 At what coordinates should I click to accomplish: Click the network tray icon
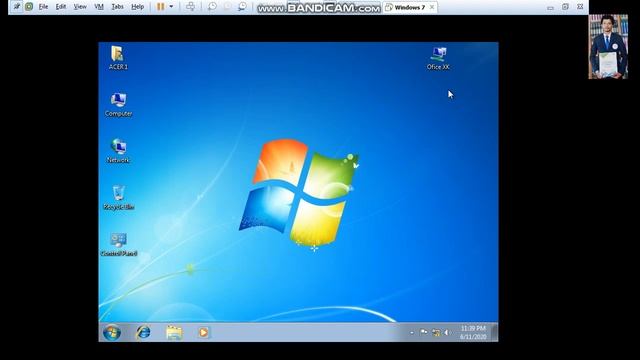coord(436,333)
